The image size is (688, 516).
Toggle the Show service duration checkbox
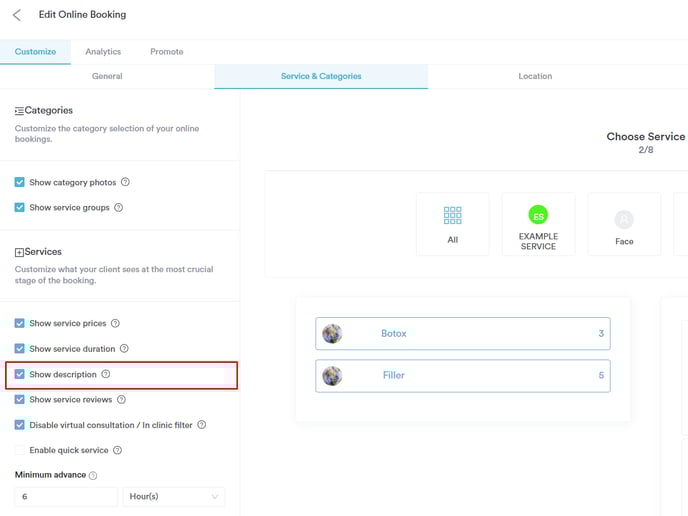(19, 349)
